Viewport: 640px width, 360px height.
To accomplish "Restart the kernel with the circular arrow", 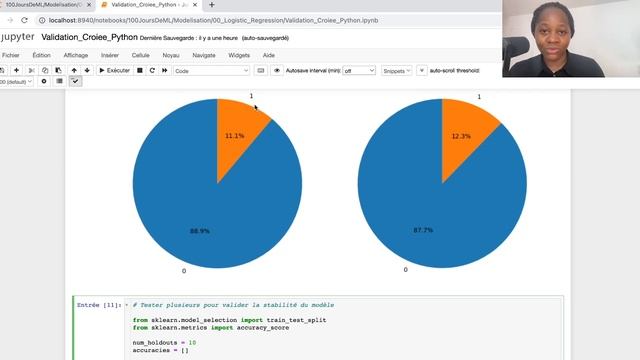I will [x=152, y=71].
